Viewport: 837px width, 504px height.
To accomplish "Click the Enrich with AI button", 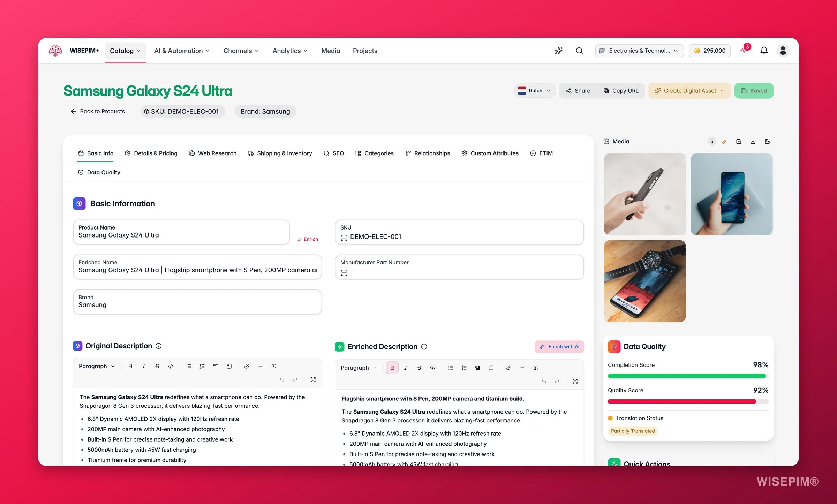I will pos(559,347).
